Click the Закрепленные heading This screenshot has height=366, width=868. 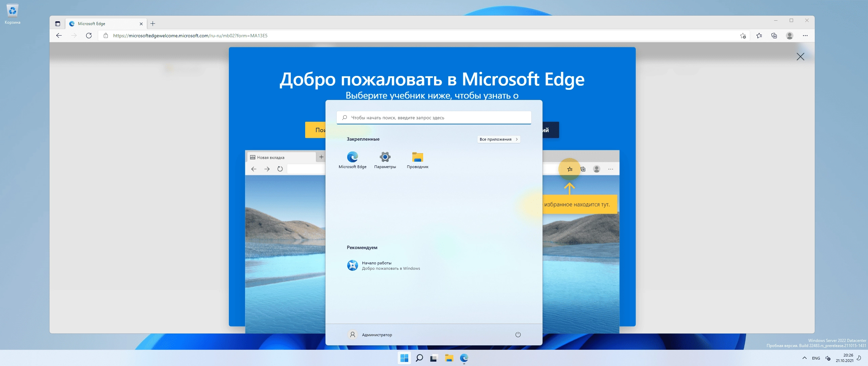pyautogui.click(x=363, y=139)
